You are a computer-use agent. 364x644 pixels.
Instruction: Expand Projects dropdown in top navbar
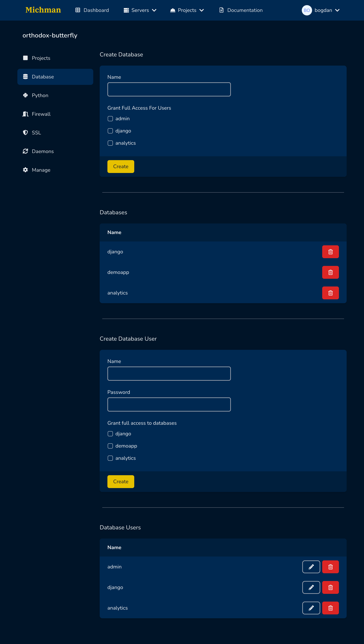(x=187, y=10)
